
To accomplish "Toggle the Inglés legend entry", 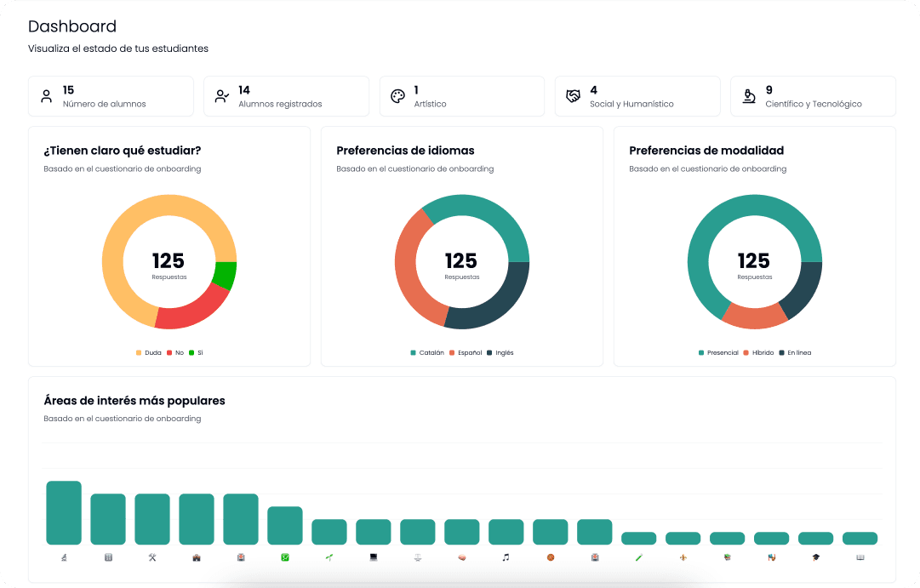I will point(500,352).
